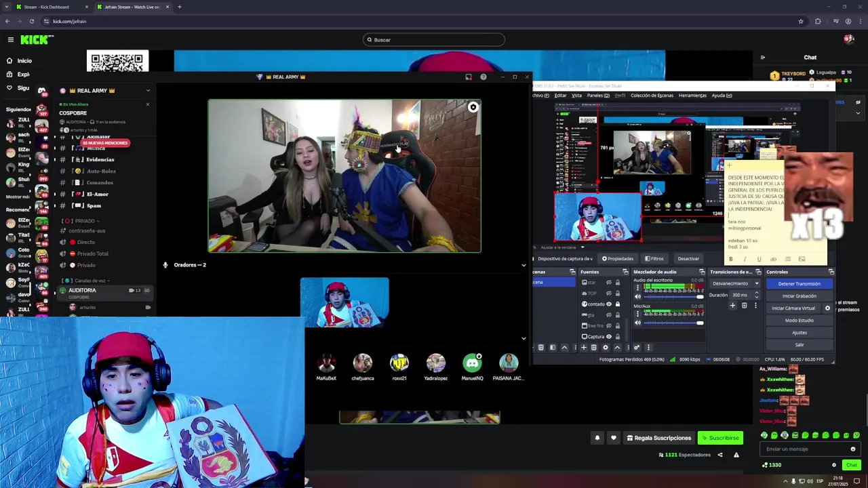Click the green Chat send button
Image resolution: width=868 pixels, height=488 pixels.
(851, 465)
